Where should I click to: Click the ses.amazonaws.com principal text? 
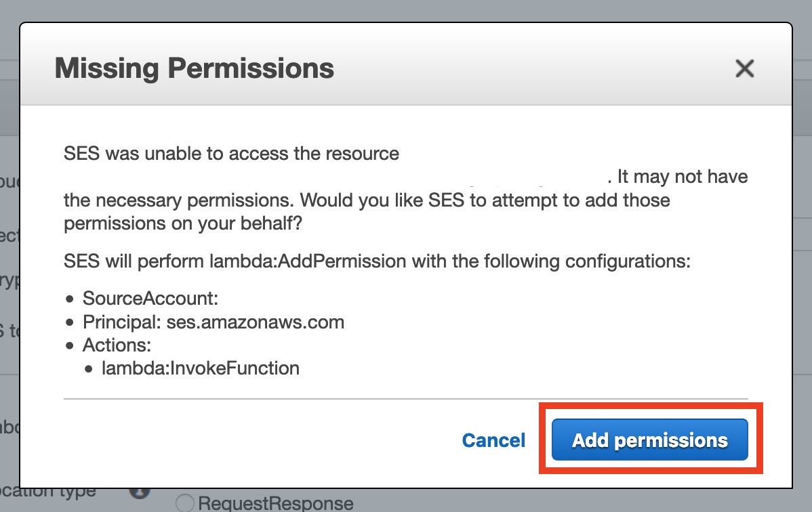pos(255,322)
